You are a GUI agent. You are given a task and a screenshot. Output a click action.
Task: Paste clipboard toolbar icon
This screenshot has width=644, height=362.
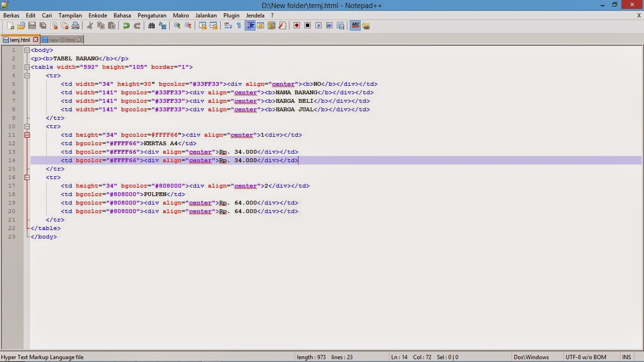111,25
